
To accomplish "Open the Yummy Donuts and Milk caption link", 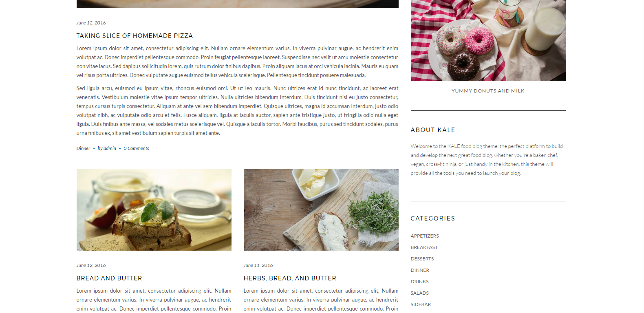I will click(x=488, y=91).
